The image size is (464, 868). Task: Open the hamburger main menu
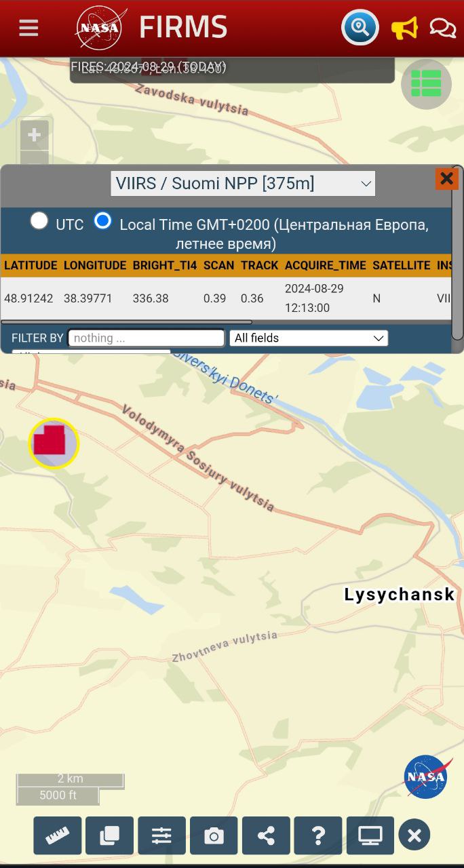[x=28, y=28]
